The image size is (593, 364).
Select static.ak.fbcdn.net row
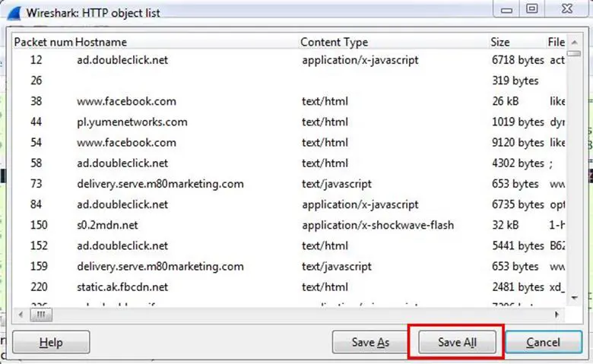(x=122, y=287)
